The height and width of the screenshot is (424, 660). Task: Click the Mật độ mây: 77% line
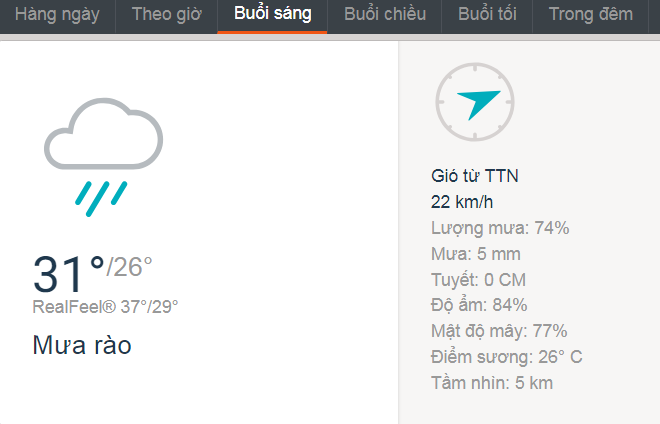(499, 331)
